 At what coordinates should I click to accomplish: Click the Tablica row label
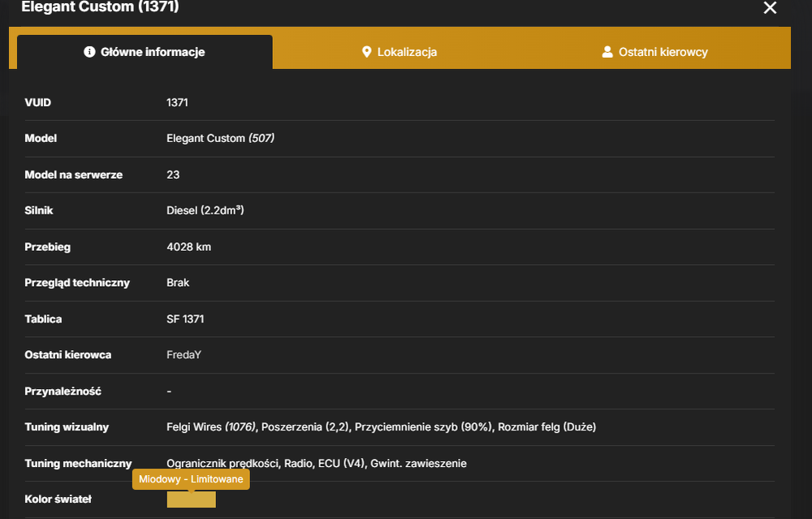pyautogui.click(x=43, y=319)
